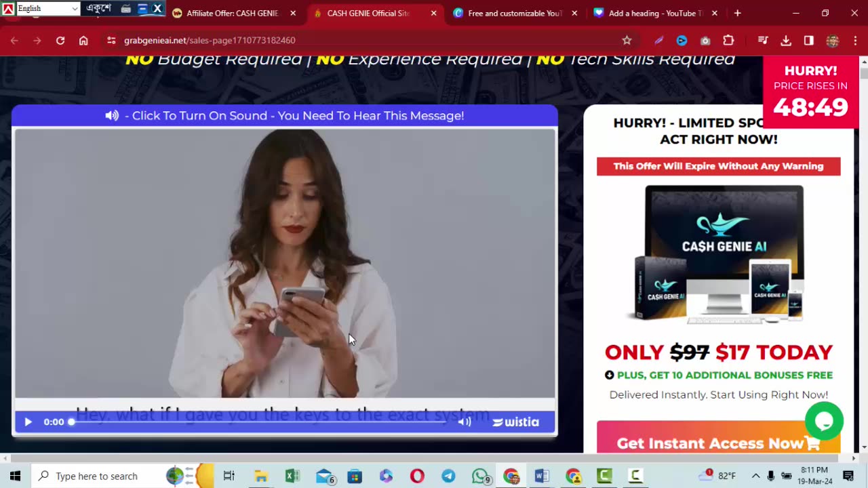Screen dimensions: 868x488
Task: Open Microsoft Word from taskbar
Action: 542,476
